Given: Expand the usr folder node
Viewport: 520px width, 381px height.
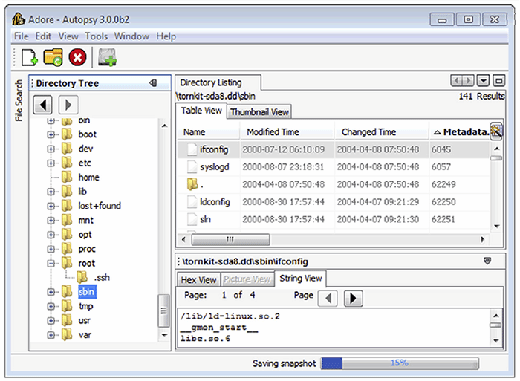Looking at the screenshot, I should pos(51,321).
